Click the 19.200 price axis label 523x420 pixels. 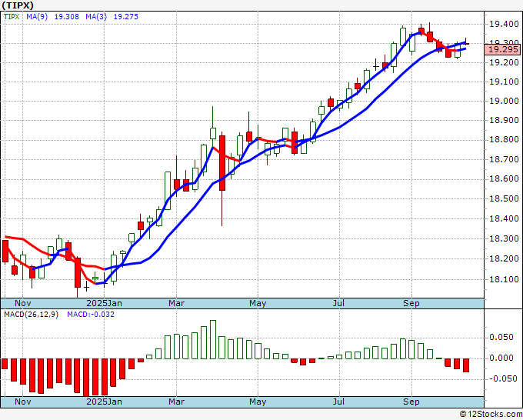point(504,63)
